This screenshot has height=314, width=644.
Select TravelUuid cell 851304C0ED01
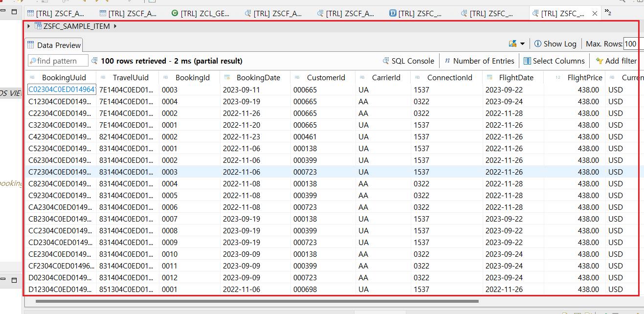coord(126,289)
